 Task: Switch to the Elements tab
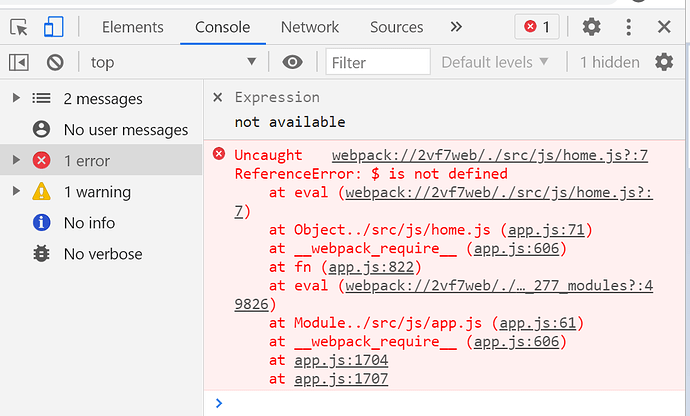pyautogui.click(x=132, y=27)
